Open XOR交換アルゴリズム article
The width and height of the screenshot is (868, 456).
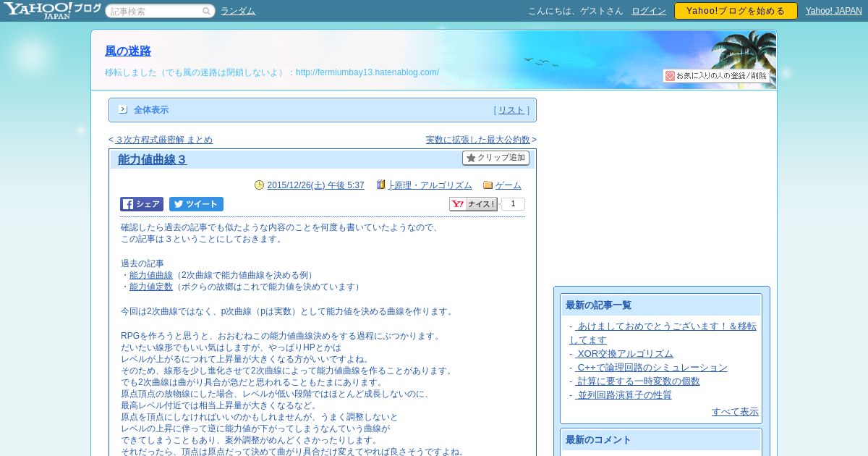[624, 354]
